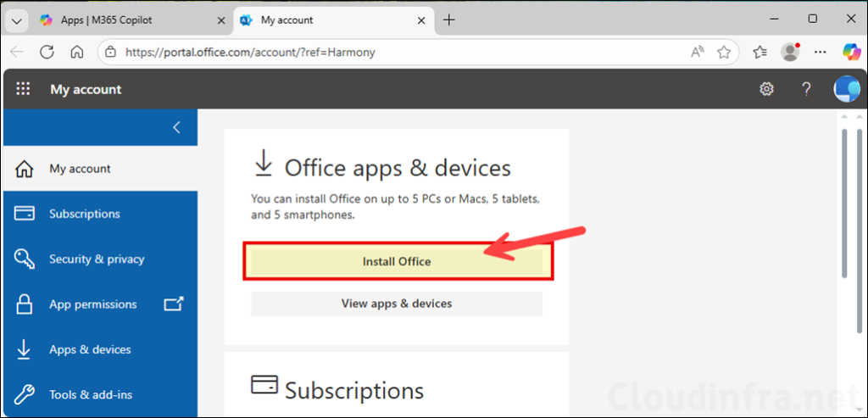Click external link icon next to App permissions
The height and width of the screenshot is (418, 868).
point(174,304)
